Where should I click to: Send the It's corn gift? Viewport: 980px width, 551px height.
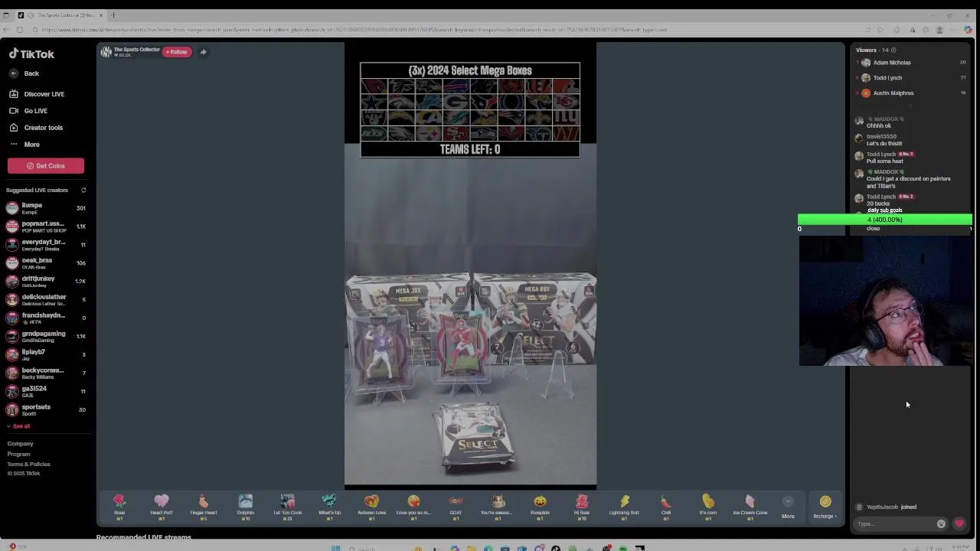(x=708, y=507)
